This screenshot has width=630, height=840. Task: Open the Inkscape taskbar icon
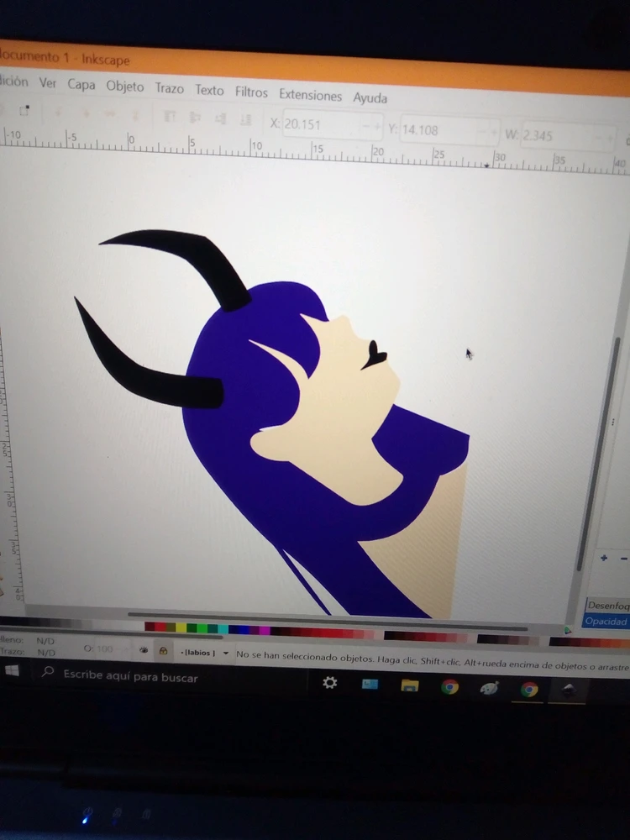click(569, 690)
